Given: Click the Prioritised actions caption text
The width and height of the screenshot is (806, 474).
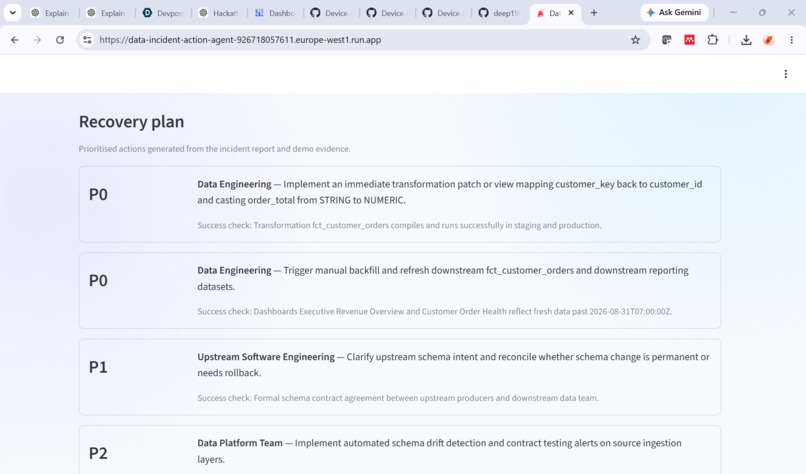Looking at the screenshot, I should coord(214,149).
